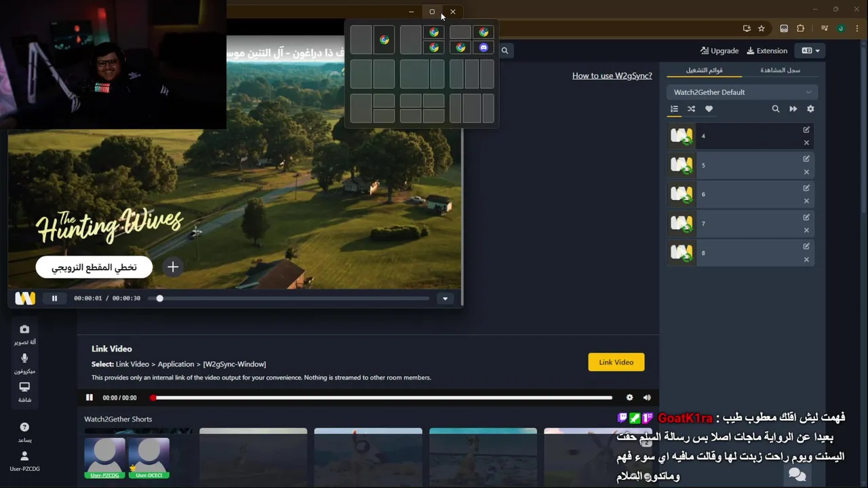Click the yellow W logo in W2gSync player bar
This screenshot has height=488, width=868.
pyautogui.click(x=25, y=298)
